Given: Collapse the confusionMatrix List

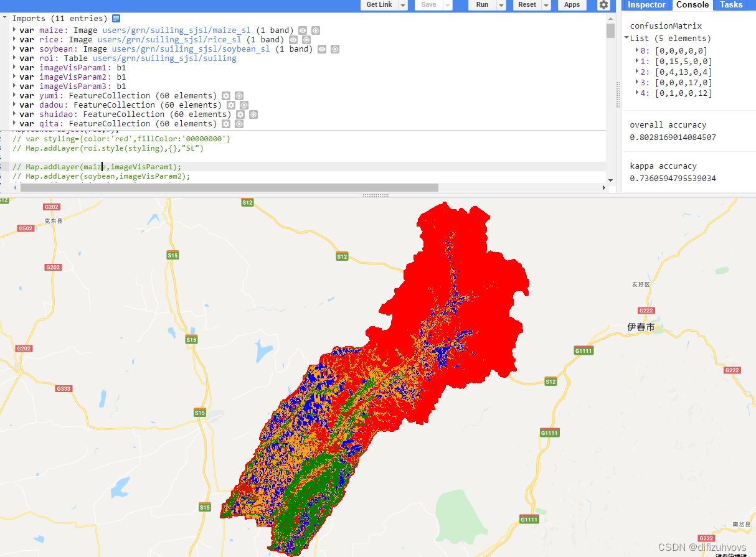Looking at the screenshot, I should click(x=627, y=38).
